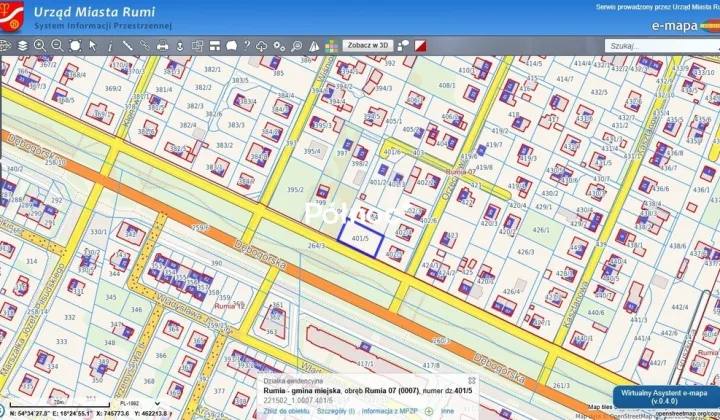Open help via the question mark icon
720x420 pixels.
(x=247, y=46)
